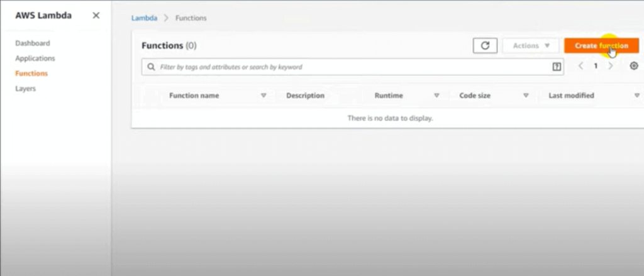Open Dashboard in the sidebar

tap(33, 43)
